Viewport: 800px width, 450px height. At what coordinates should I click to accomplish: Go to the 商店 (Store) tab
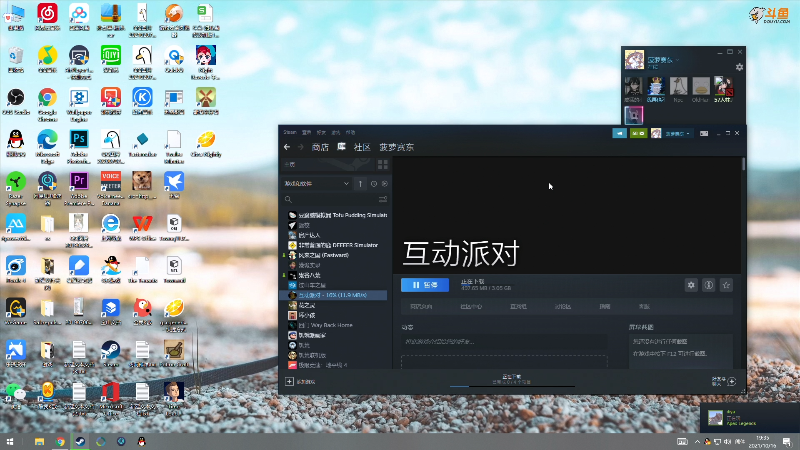320,147
